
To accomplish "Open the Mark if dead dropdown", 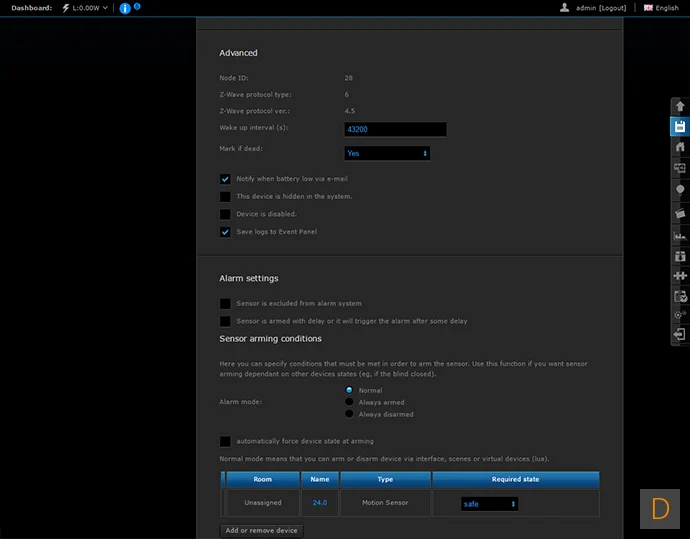I will click(x=387, y=154).
